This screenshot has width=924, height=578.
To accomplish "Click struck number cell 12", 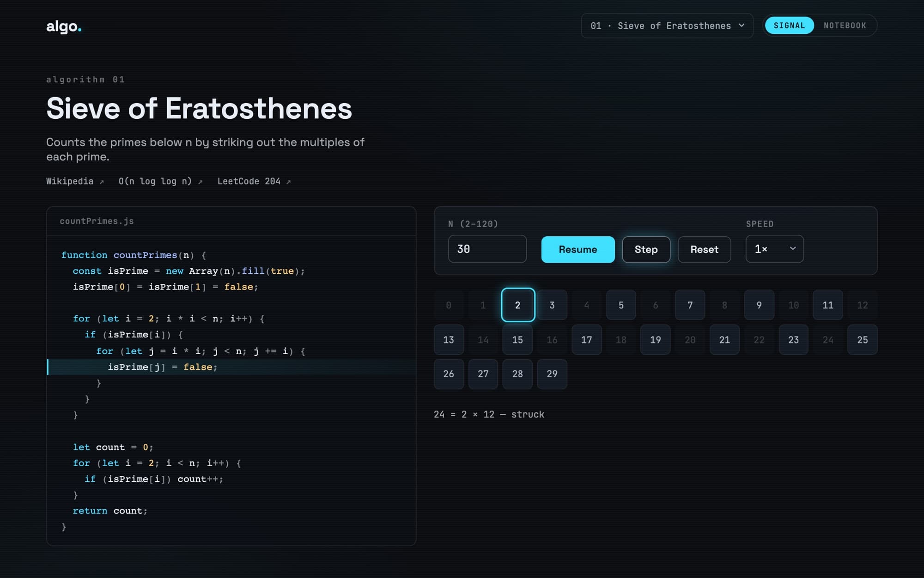I will pyautogui.click(x=863, y=305).
